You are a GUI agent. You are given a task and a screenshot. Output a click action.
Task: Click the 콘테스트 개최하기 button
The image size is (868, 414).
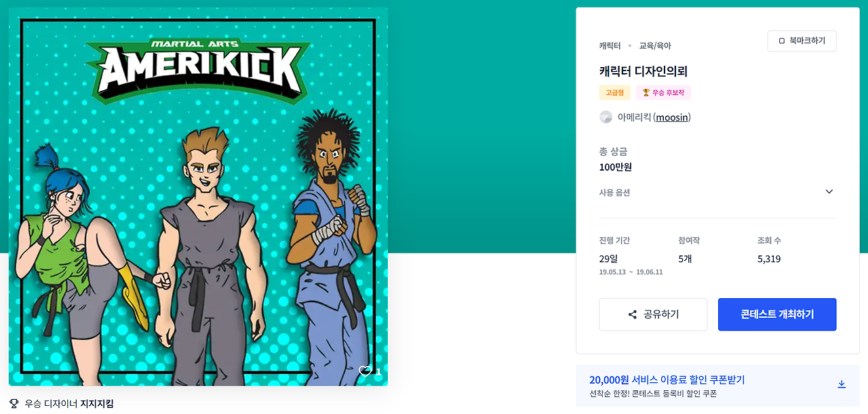point(777,314)
